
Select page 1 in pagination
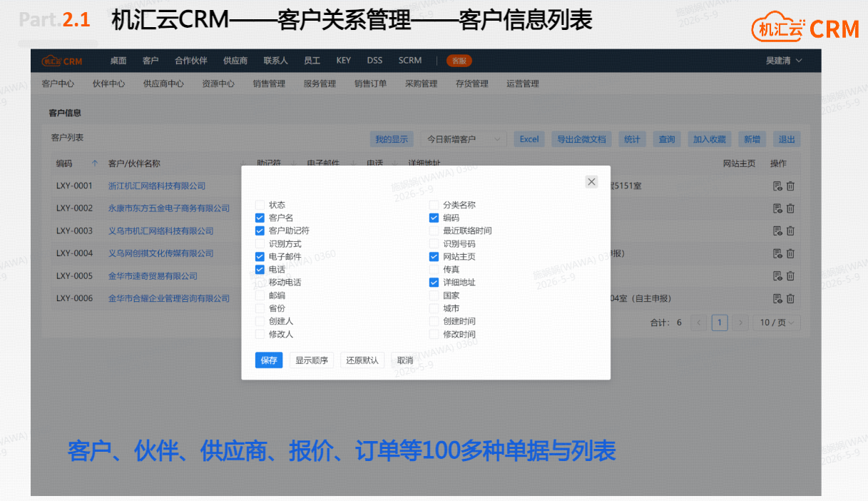coord(720,323)
